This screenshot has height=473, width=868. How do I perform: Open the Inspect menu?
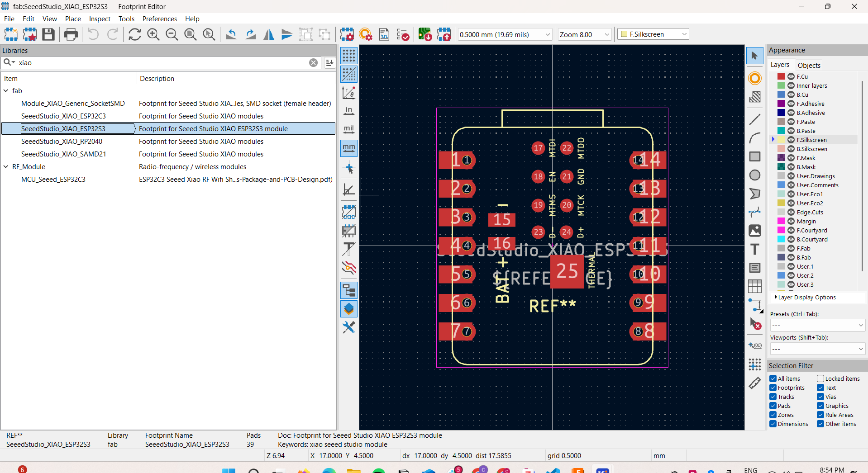(x=99, y=19)
